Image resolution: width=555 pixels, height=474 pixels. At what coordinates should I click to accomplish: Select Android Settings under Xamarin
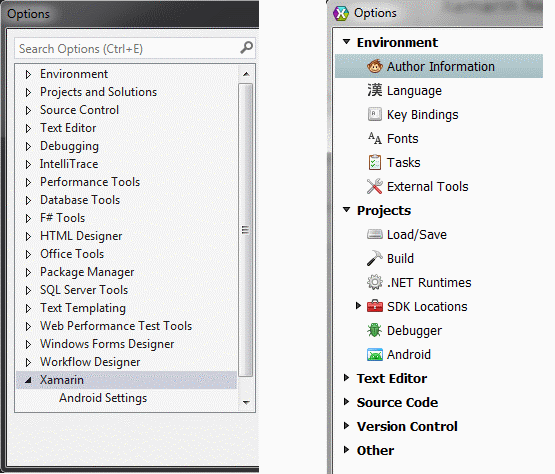point(103,398)
